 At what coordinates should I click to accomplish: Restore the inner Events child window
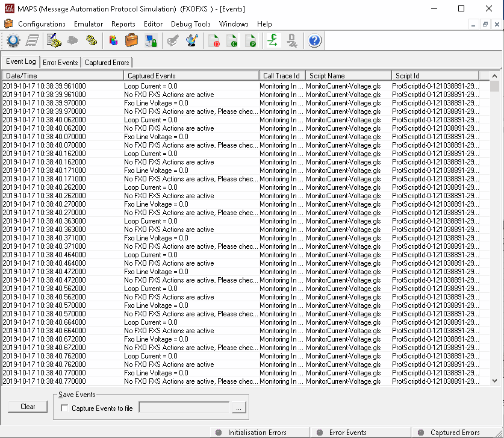485,24
